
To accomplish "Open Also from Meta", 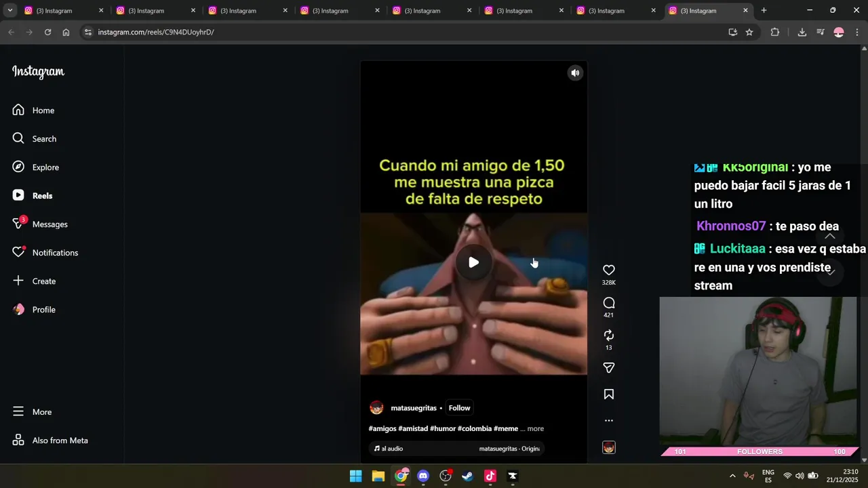I will point(51,441).
